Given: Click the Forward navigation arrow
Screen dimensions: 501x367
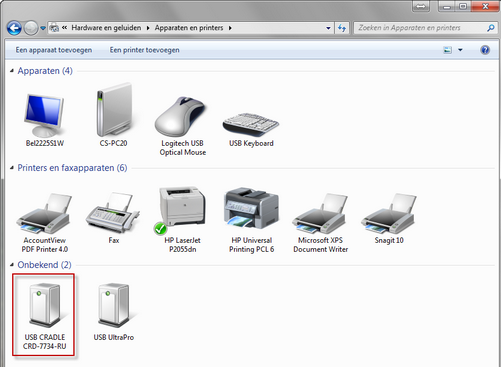Looking at the screenshot, I should 31,28.
